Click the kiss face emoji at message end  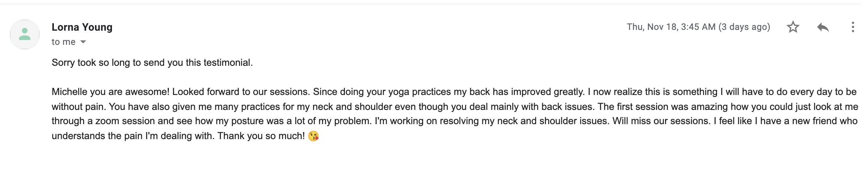point(313,136)
